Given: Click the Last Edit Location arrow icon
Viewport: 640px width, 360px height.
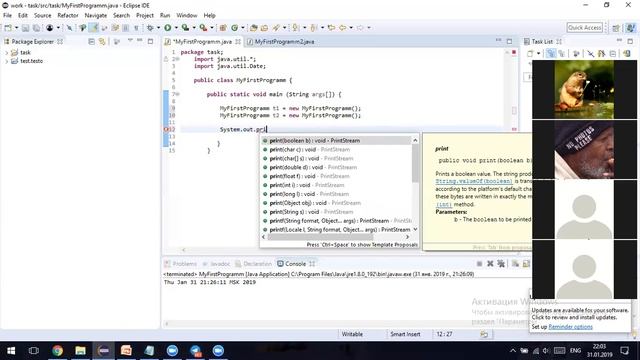Looking at the screenshot, I should [331, 28].
